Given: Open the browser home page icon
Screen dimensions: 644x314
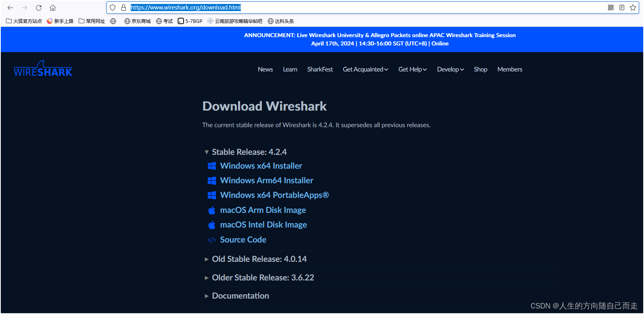Looking at the screenshot, I should [x=53, y=8].
